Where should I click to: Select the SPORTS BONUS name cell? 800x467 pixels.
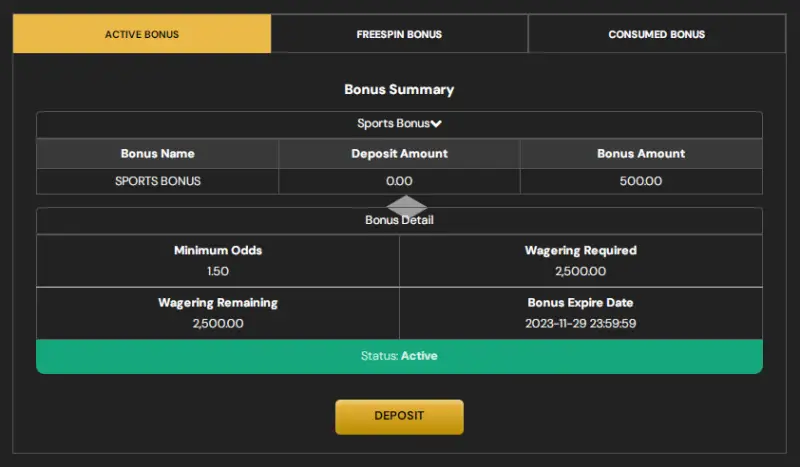point(158,181)
